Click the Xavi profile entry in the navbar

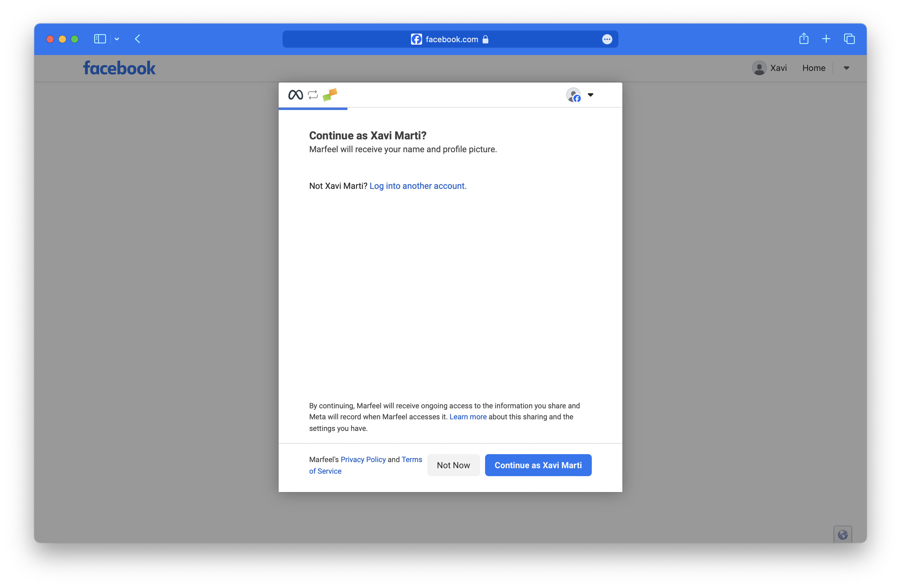click(x=769, y=68)
